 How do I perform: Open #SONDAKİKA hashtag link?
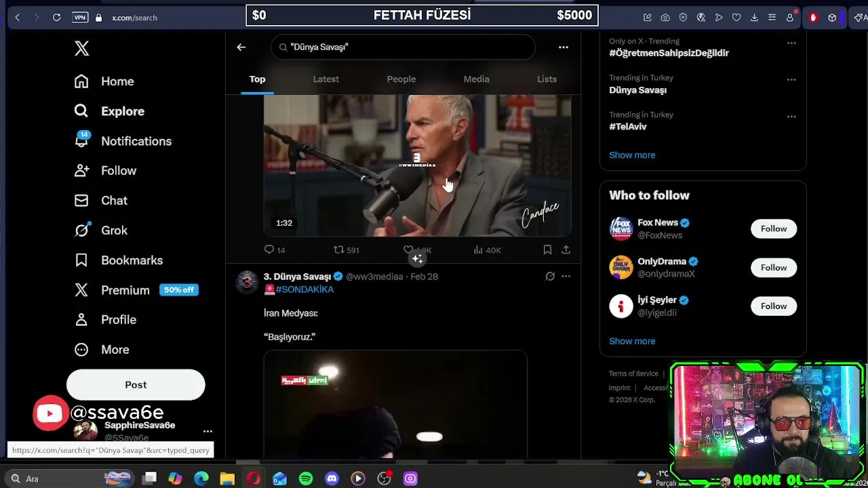click(x=304, y=289)
